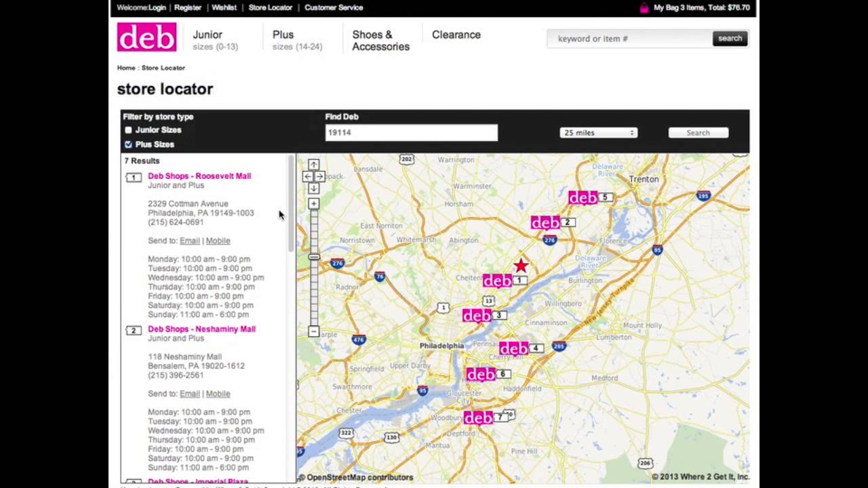Click My Bag 3 Items total text
Screen dimensions: 868x488
702,8
